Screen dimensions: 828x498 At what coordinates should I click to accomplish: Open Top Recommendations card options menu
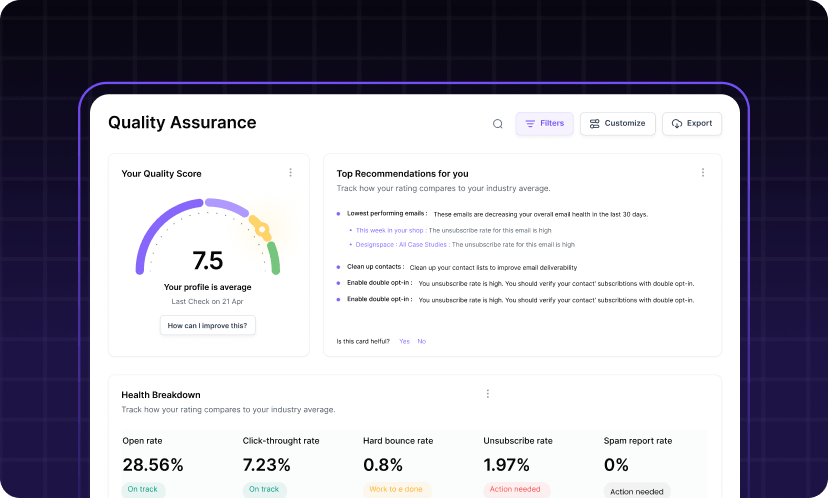[x=703, y=173]
